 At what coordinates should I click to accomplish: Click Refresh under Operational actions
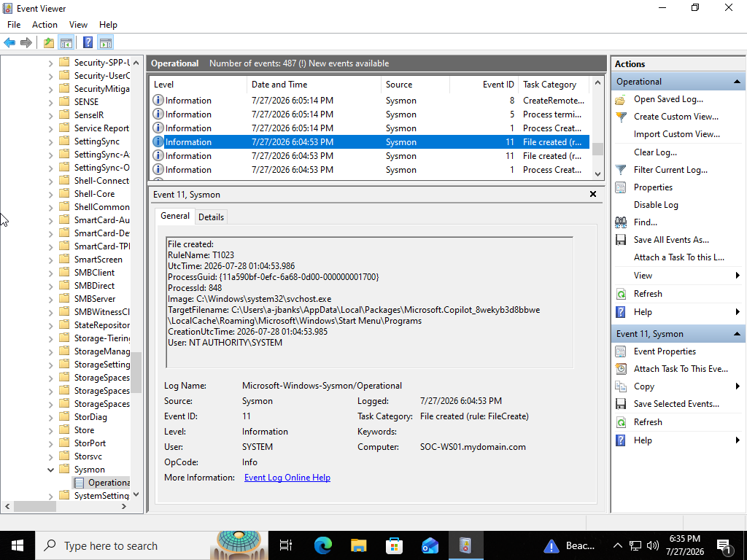tap(648, 294)
